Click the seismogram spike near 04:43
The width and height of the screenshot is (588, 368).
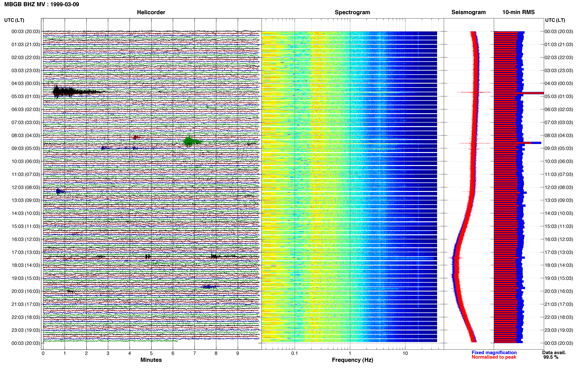click(x=474, y=92)
